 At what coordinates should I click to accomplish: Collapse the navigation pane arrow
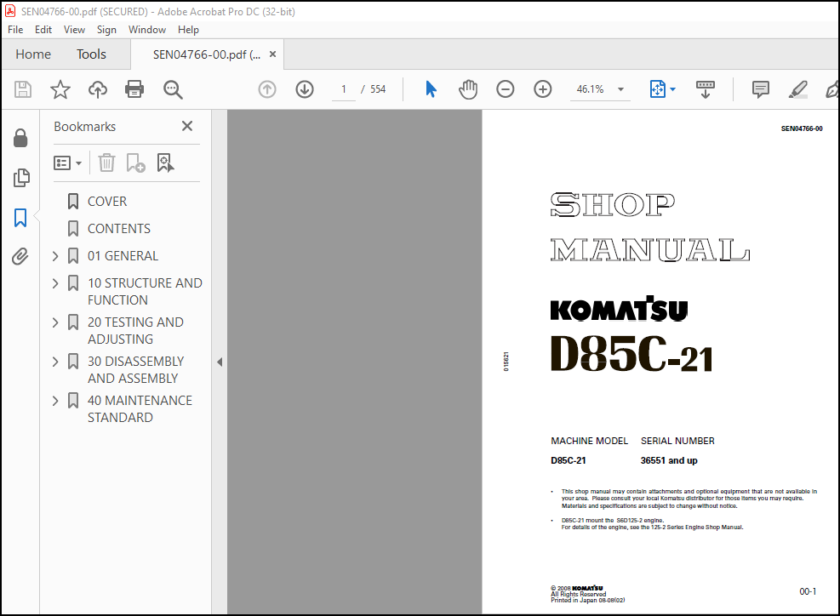point(220,362)
